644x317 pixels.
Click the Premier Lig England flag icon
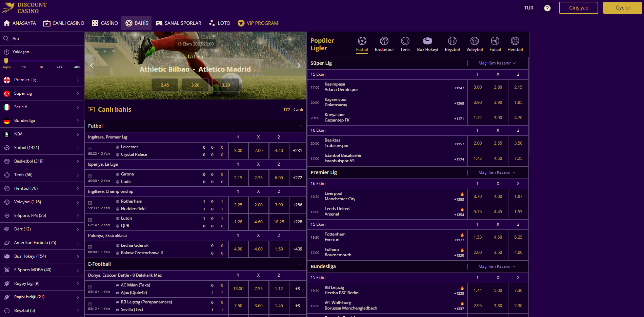tap(7, 80)
